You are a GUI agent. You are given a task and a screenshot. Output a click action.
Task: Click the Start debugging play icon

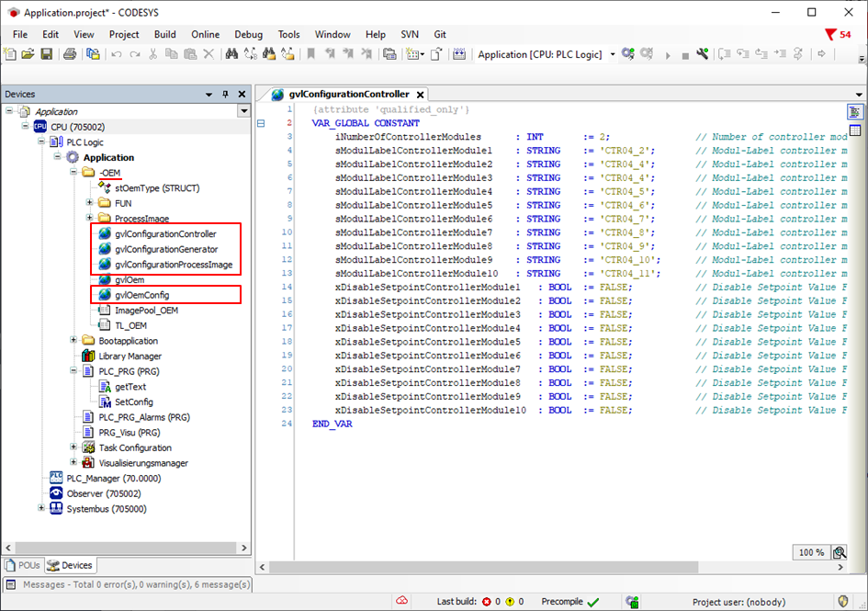point(667,53)
